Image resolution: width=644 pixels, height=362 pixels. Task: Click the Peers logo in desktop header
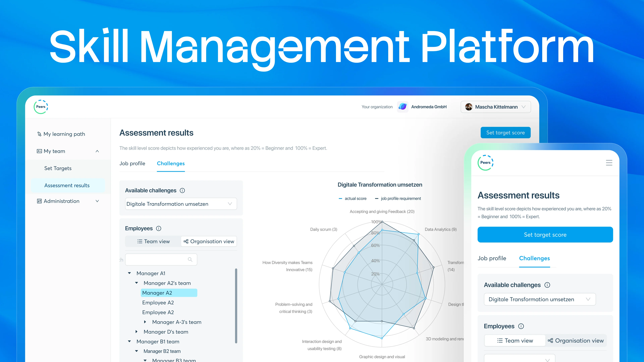[x=41, y=107]
